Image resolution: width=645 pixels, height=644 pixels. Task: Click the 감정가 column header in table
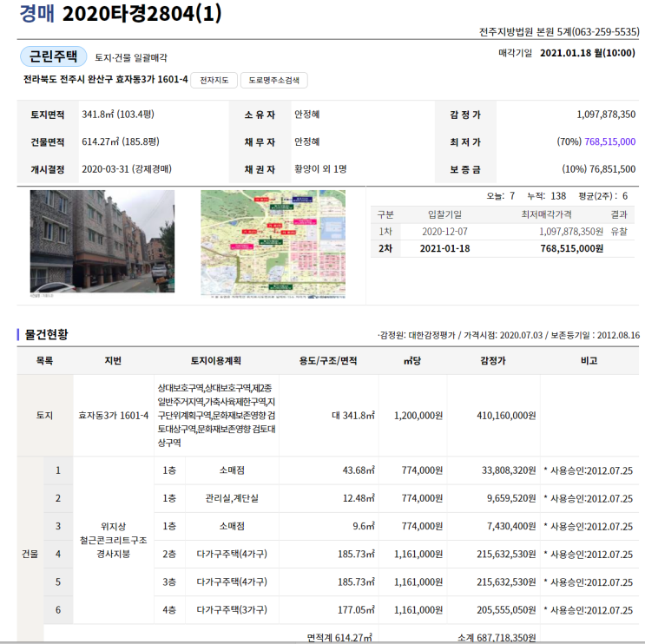(493, 361)
